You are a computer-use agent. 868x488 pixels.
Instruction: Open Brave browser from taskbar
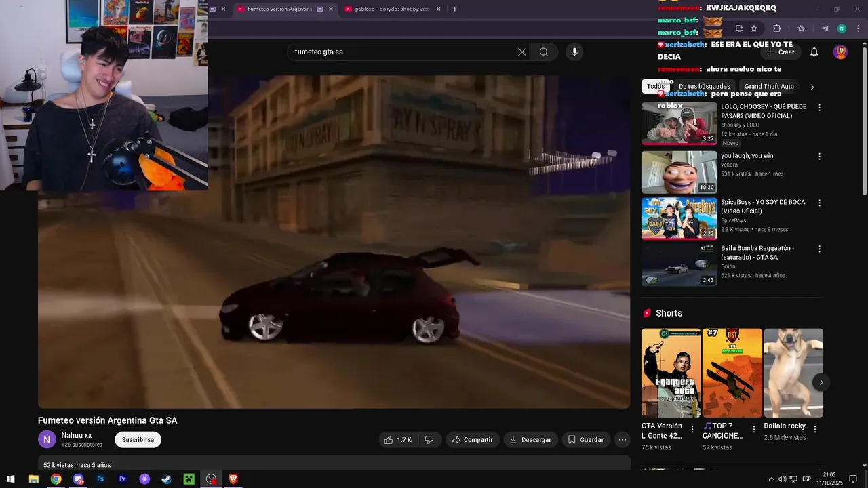coord(233,479)
